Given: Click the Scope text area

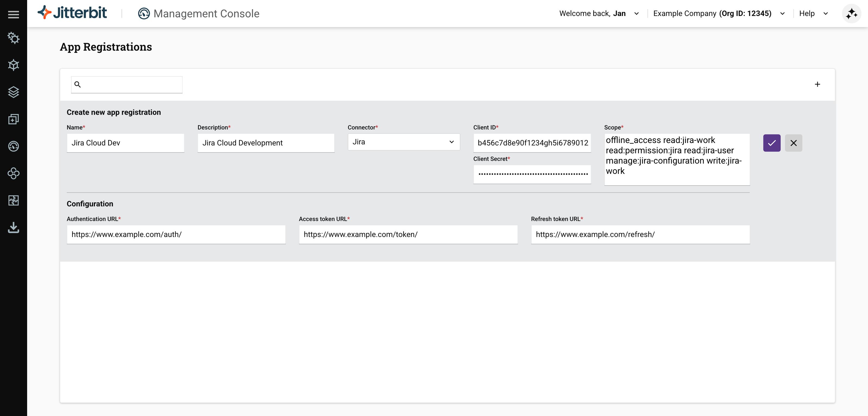Looking at the screenshot, I should tap(676, 159).
